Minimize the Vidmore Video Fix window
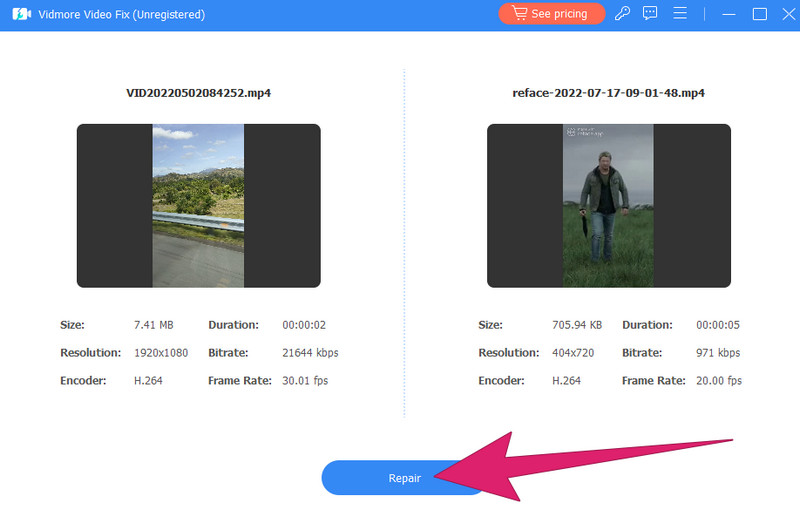 [x=732, y=14]
